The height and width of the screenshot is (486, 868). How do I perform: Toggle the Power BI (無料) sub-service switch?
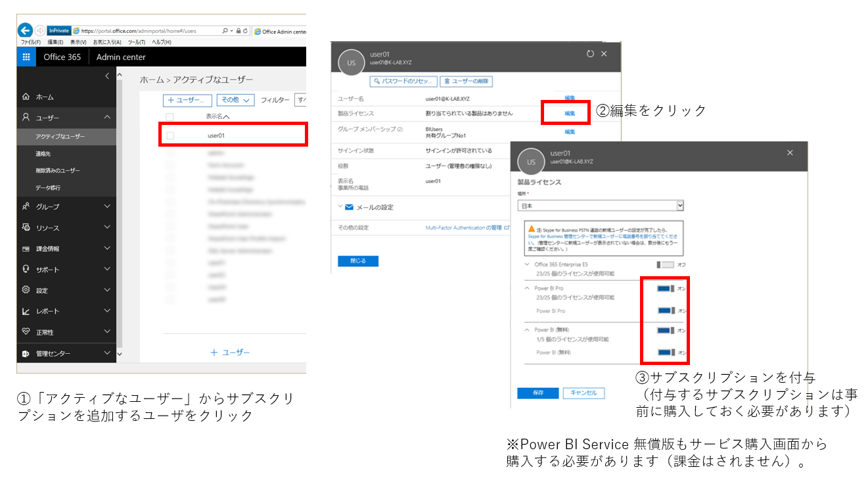tap(665, 352)
